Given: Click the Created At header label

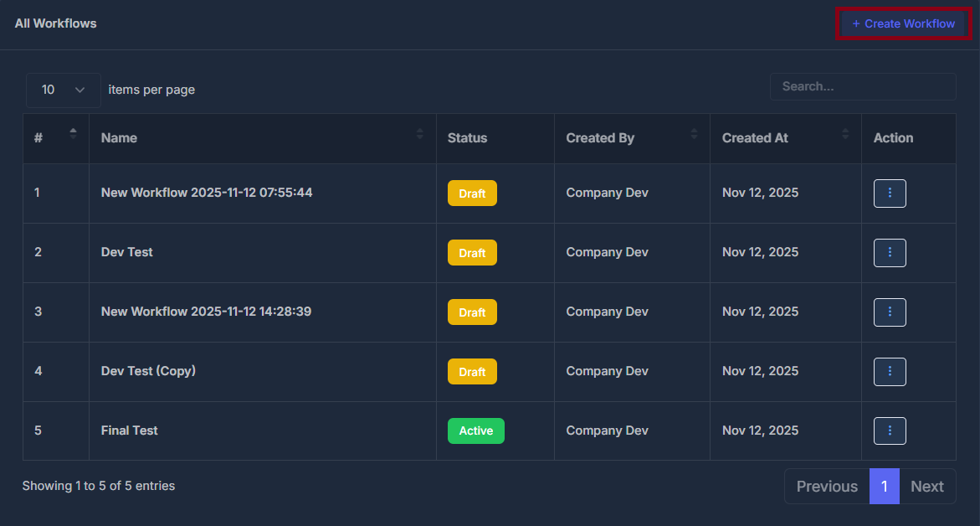Looking at the screenshot, I should click(755, 138).
